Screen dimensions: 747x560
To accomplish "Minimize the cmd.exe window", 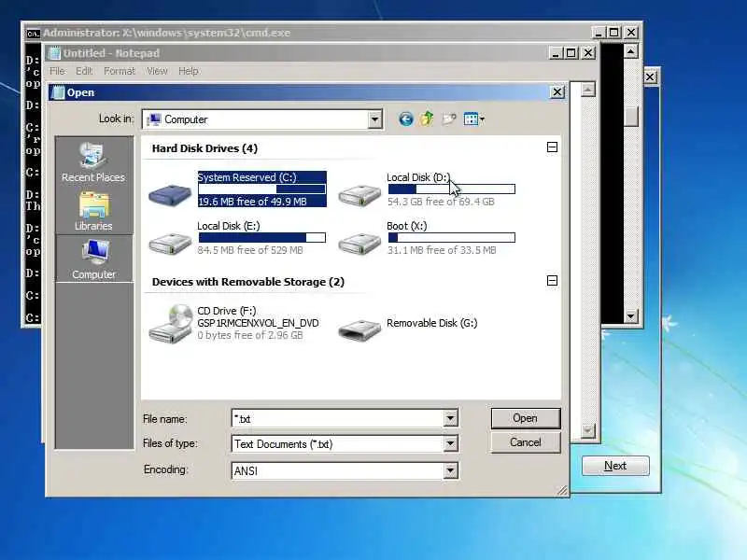I will [598, 33].
